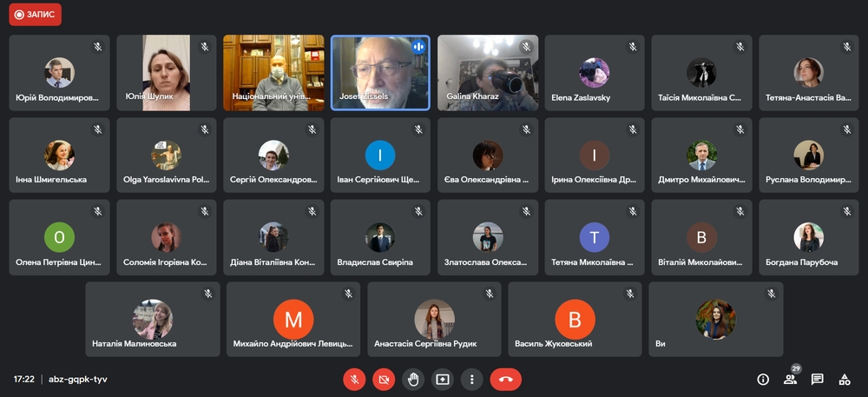Open the chat panel icon
The image size is (868, 397).
pos(817,379)
